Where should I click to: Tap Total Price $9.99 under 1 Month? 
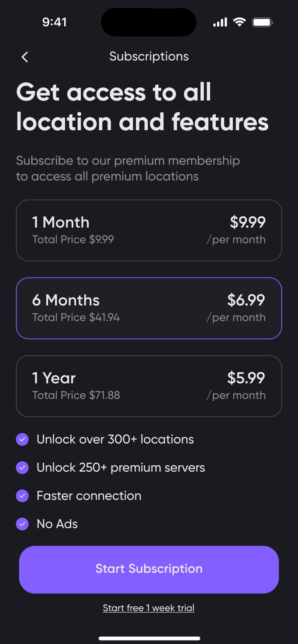tap(73, 239)
